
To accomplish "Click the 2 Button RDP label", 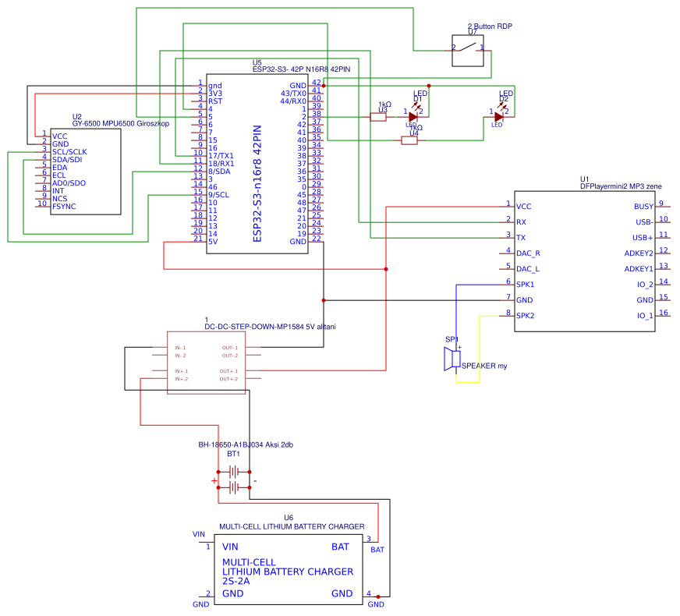I will [490, 27].
